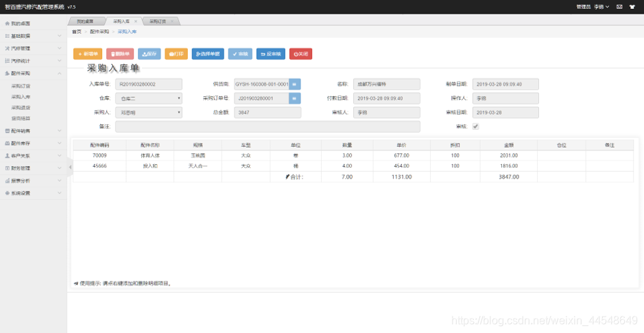The width and height of the screenshot is (644, 333).
Task: Select the part code cell 70009
Action: coord(99,155)
